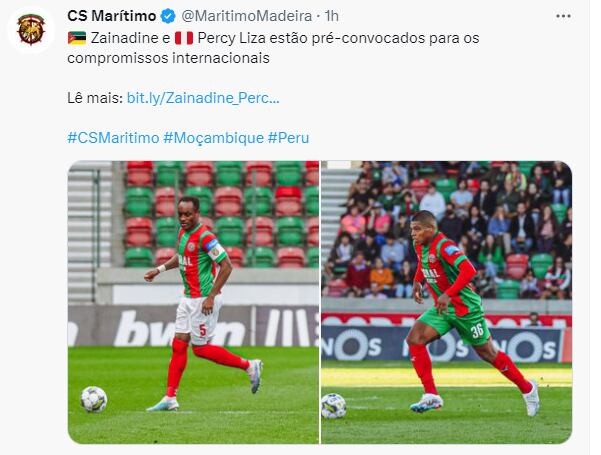
Task: Open the 1h tweet timestamp
Action: click(x=332, y=16)
